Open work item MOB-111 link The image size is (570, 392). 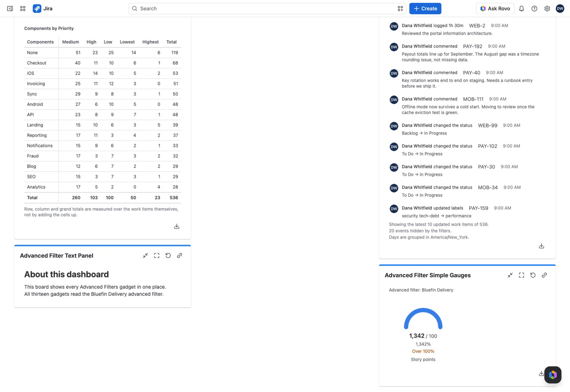point(473,99)
